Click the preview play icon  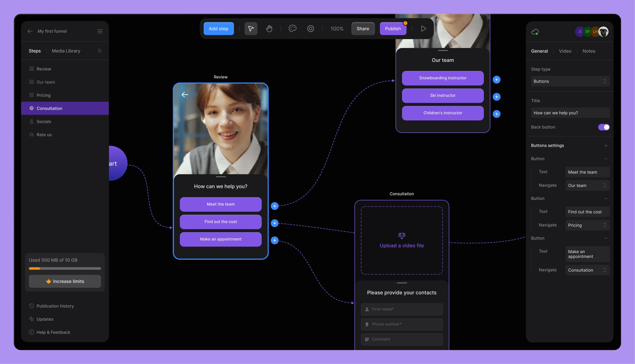(x=423, y=29)
